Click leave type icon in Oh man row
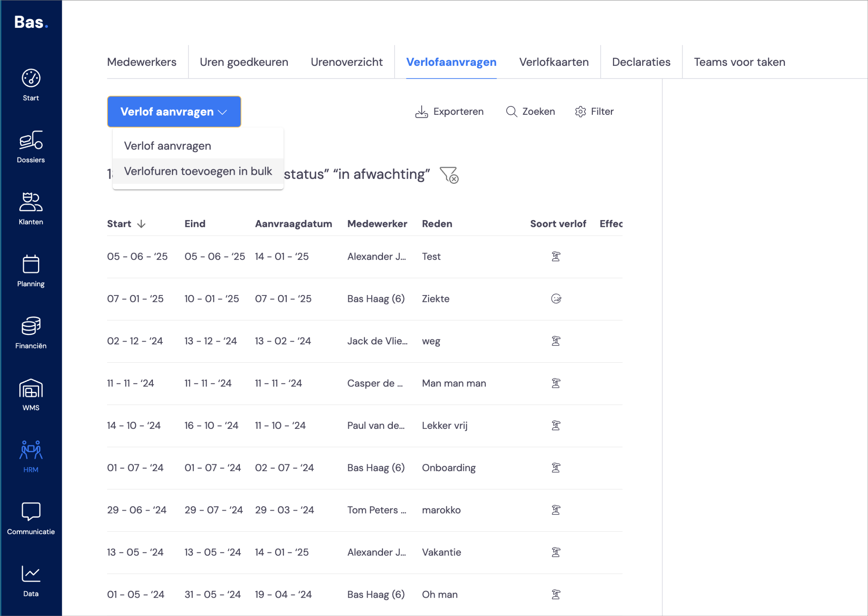 pyautogui.click(x=556, y=594)
